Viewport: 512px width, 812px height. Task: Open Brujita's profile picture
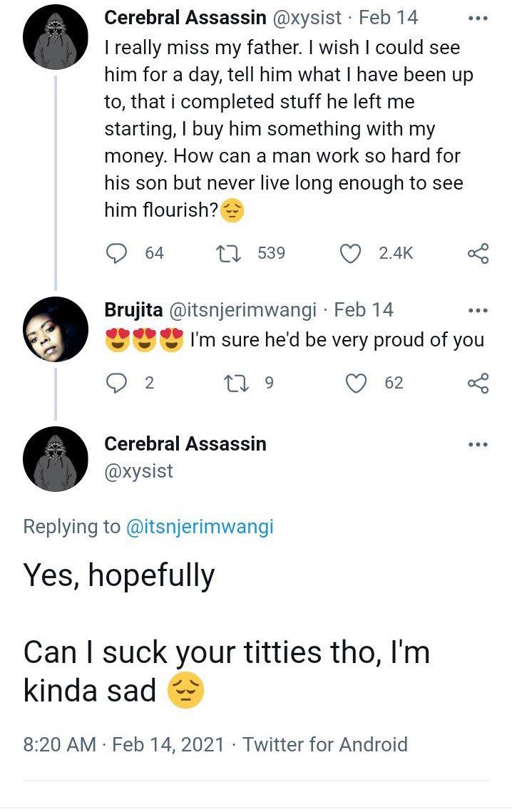[56, 329]
